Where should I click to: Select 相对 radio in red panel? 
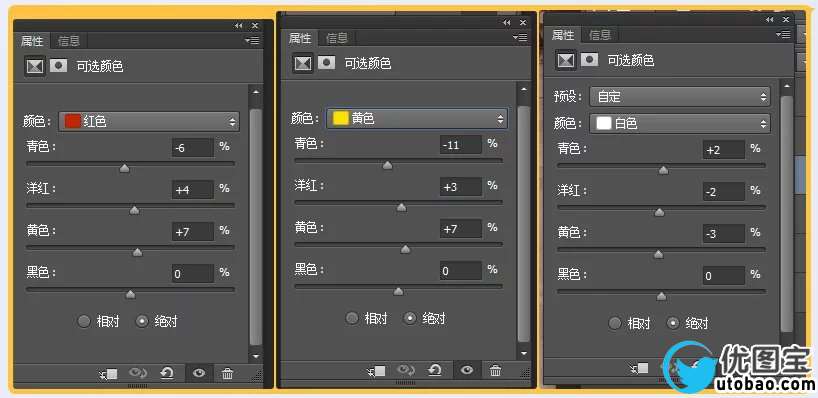[x=85, y=321]
